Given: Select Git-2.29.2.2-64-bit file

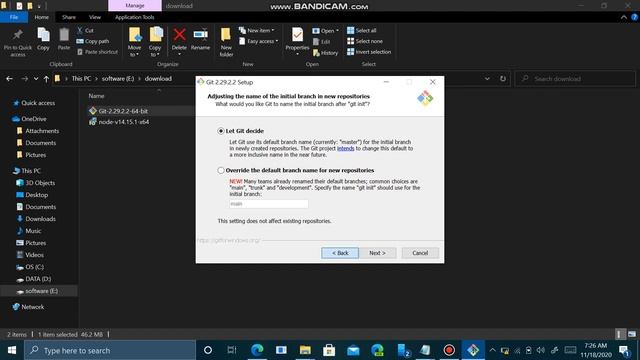Looking at the screenshot, I should (x=123, y=111).
